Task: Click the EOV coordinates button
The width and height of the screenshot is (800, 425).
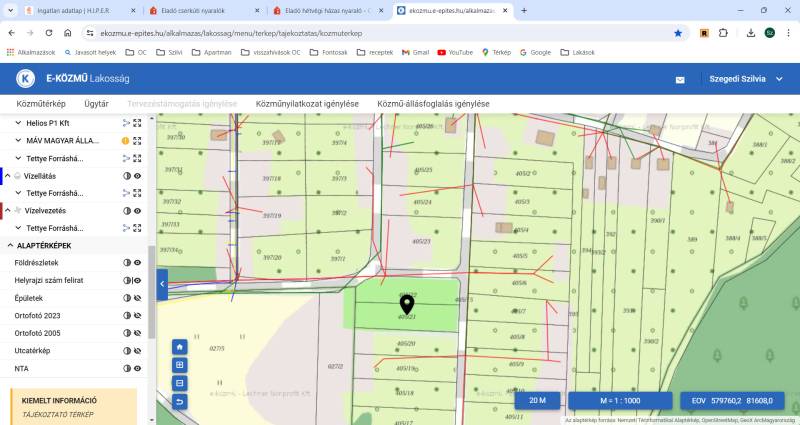Action: [732, 401]
